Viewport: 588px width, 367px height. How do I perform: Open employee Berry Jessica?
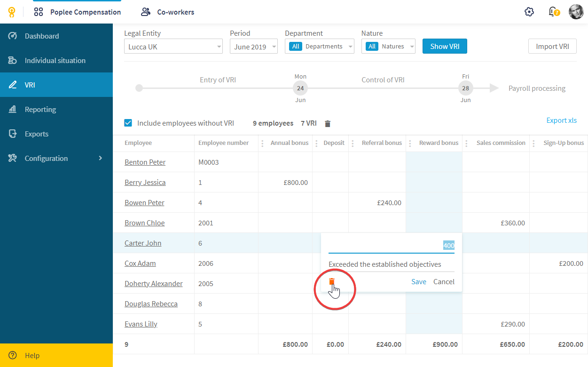click(145, 183)
